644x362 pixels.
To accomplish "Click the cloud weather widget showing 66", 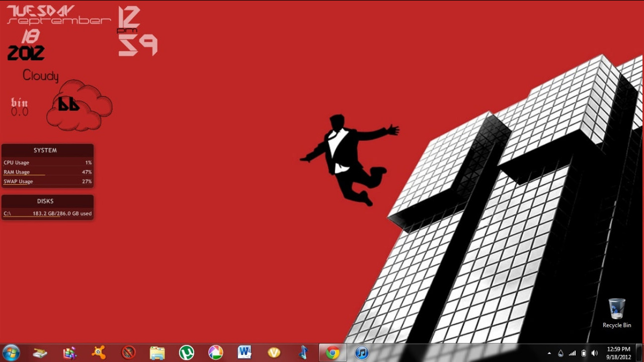I will [x=79, y=105].
